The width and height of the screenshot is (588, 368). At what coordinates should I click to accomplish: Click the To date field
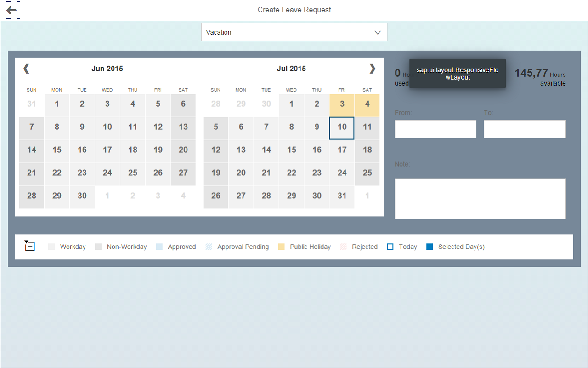click(525, 129)
